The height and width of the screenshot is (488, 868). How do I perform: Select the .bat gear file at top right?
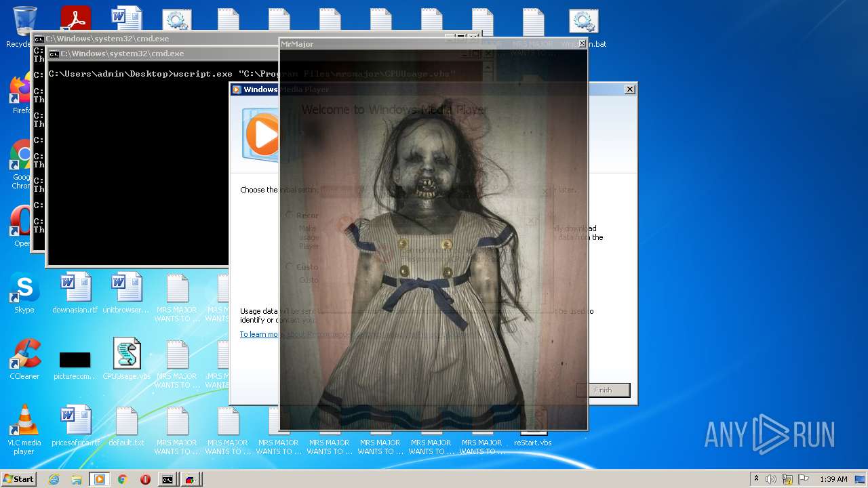(584, 28)
